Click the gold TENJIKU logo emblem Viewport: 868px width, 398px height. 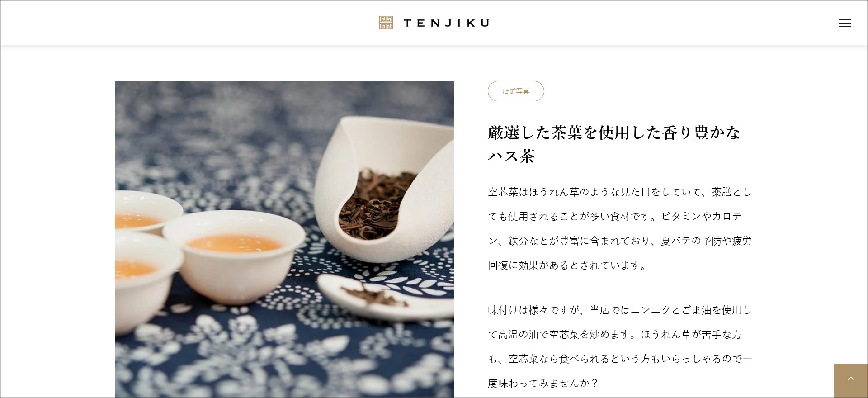(386, 23)
